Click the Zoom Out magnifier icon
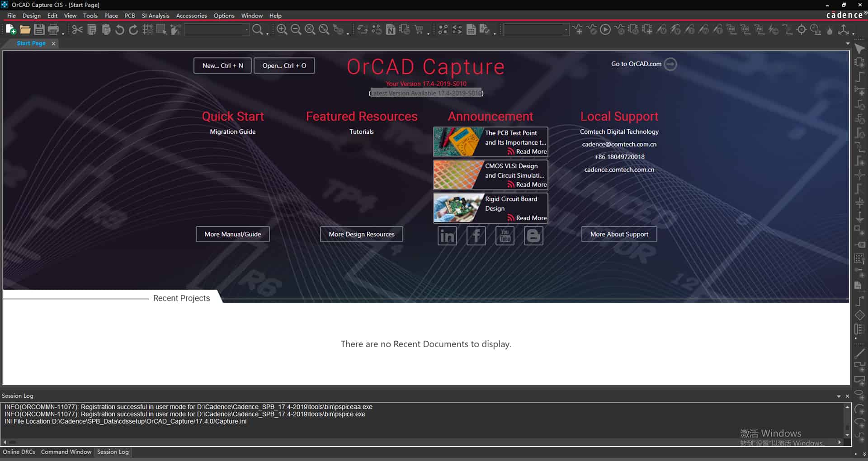This screenshot has height=461, width=868. 296,30
